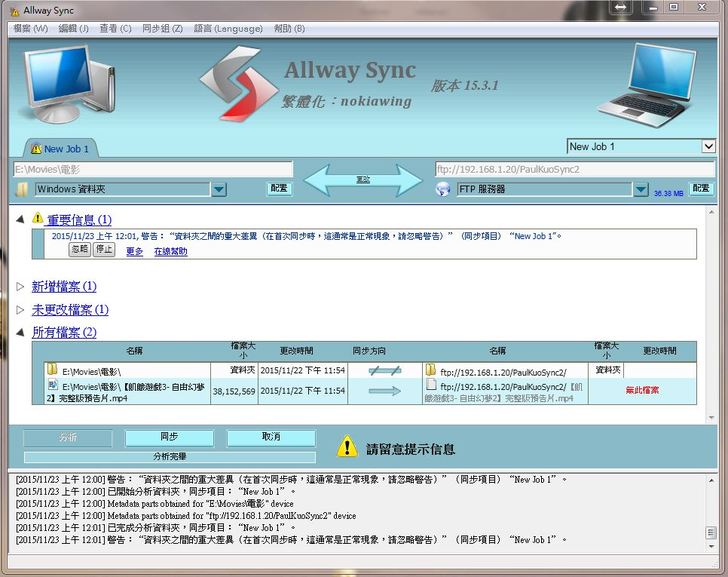This screenshot has width=728, height=577.
Task: Open the 語言 (Language) menu
Action: click(226, 28)
